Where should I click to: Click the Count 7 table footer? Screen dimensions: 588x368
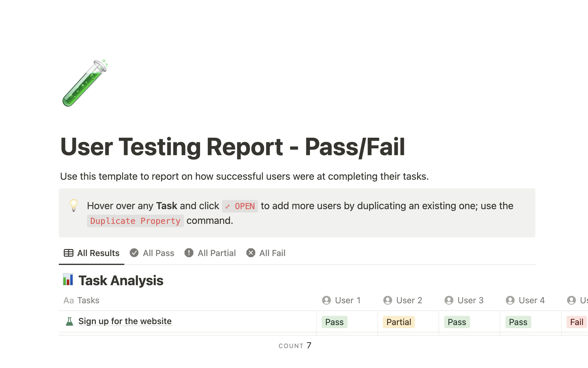[x=295, y=346]
